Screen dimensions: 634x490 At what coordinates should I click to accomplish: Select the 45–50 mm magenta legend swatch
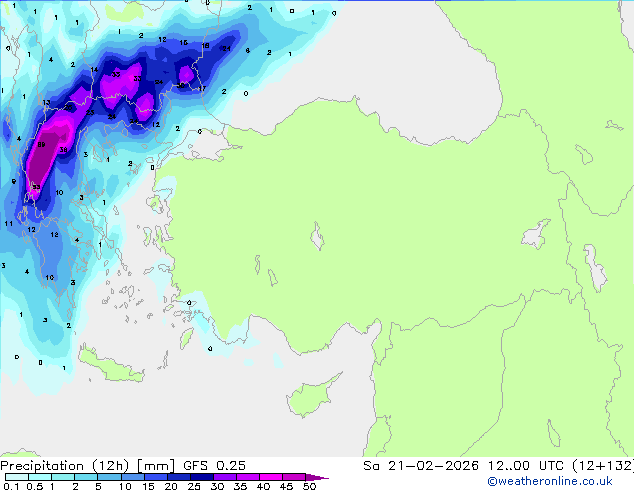pos(294,477)
